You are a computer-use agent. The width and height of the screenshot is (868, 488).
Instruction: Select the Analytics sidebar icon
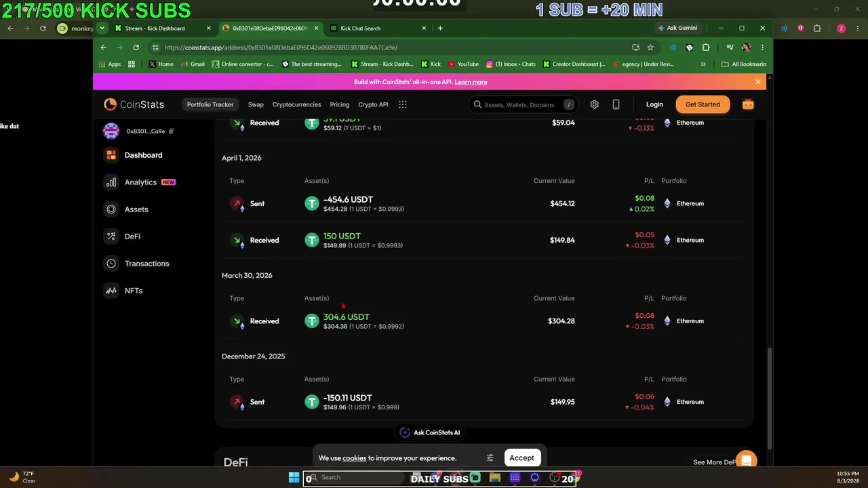coord(111,182)
